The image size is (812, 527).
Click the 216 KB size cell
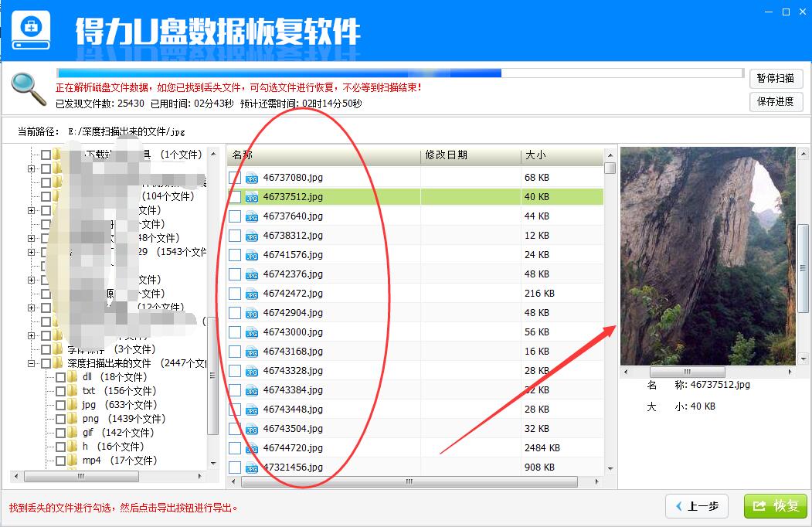[539, 294]
